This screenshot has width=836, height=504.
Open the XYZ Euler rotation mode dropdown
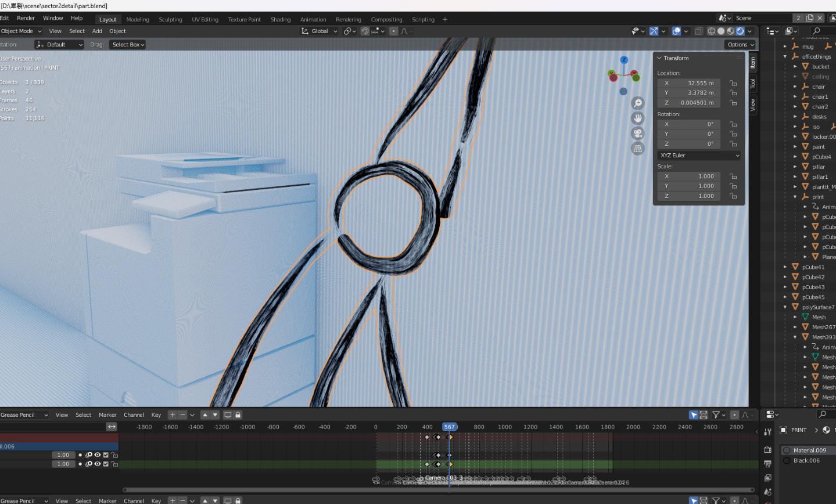[x=699, y=156]
